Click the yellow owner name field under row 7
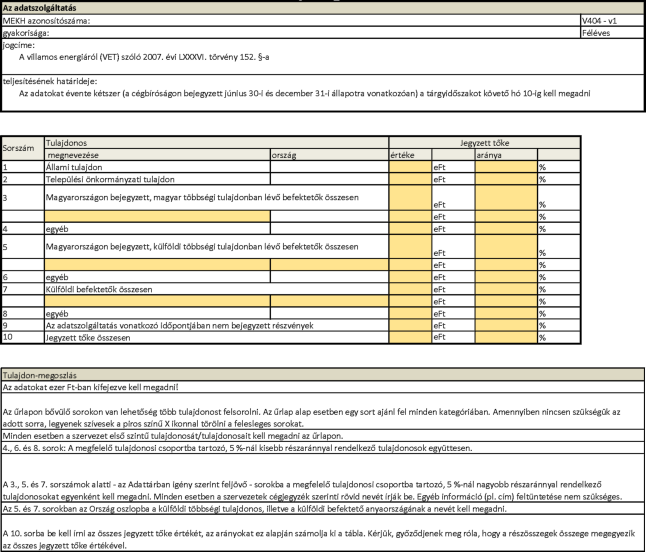The width and height of the screenshot is (646, 552). (x=157, y=301)
